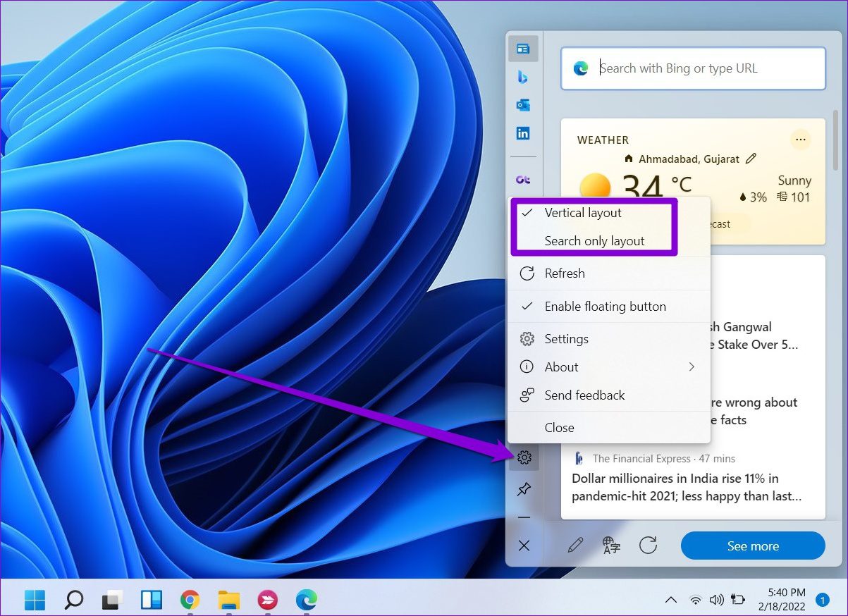Show hidden tray icons chevron
The image size is (848, 616).
tap(671, 600)
